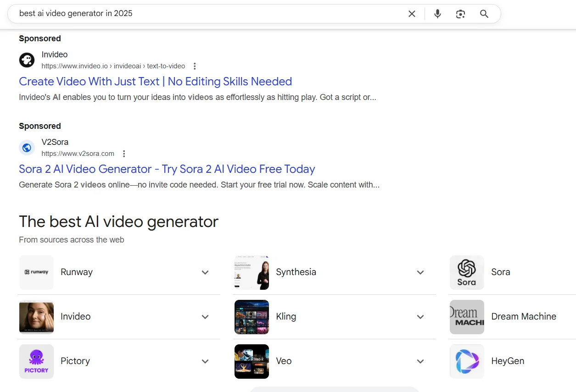Open search by image lens icon
The image size is (576, 392).
[x=460, y=14]
